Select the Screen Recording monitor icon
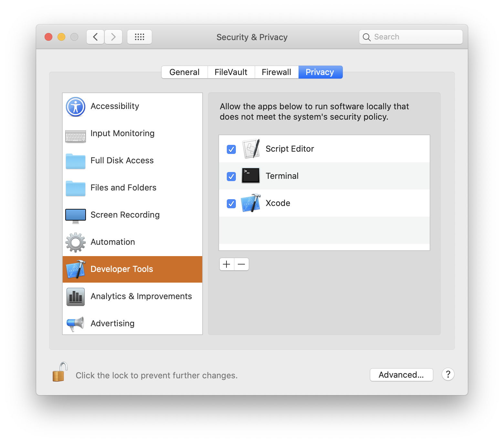Image resolution: width=504 pixels, height=443 pixels. (76, 216)
